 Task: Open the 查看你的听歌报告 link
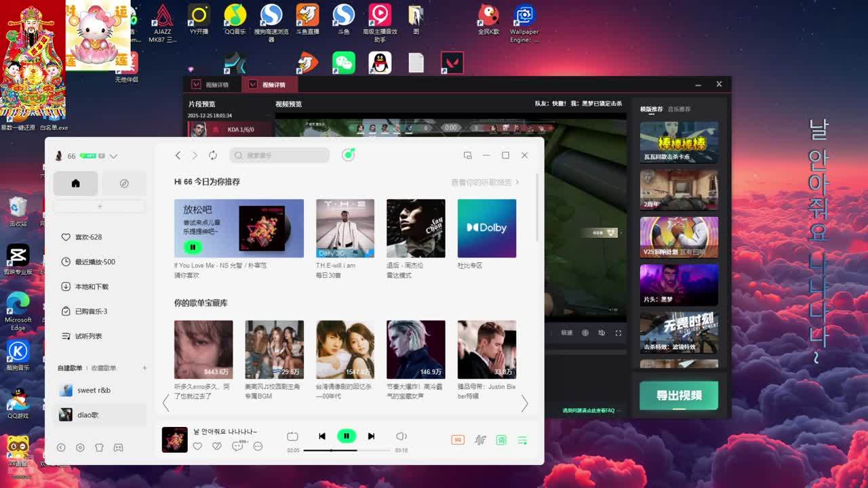484,182
